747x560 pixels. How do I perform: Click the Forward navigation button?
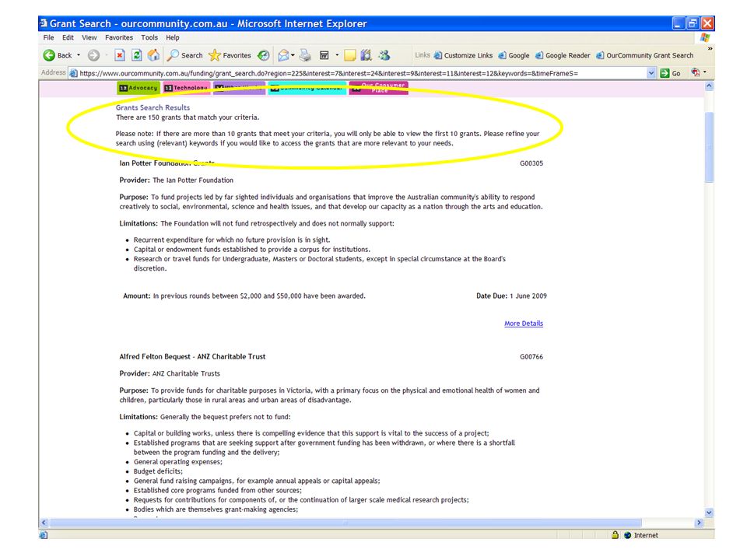pyautogui.click(x=93, y=55)
